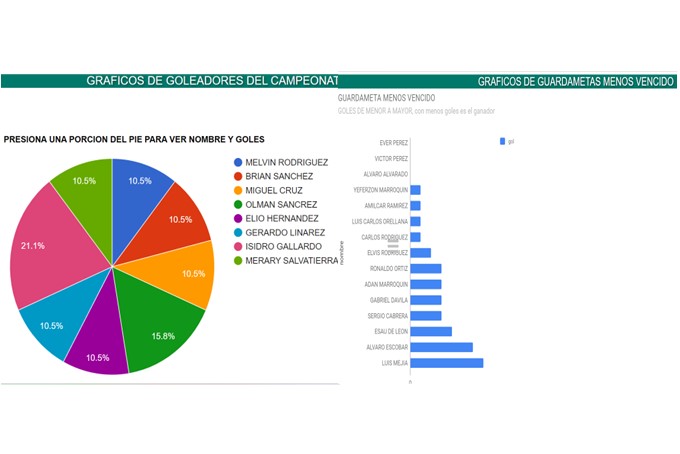Open the Graficos de Guardametas Menos Vencido header
This screenshot has height=454, width=680.
[x=575, y=81]
